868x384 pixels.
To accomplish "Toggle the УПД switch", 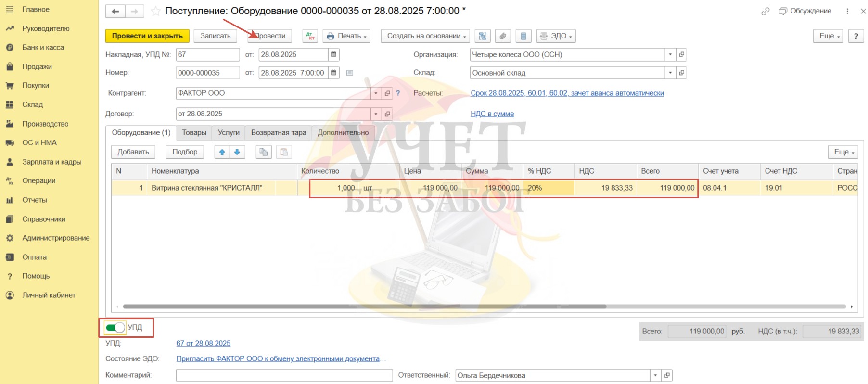I will click(x=115, y=328).
